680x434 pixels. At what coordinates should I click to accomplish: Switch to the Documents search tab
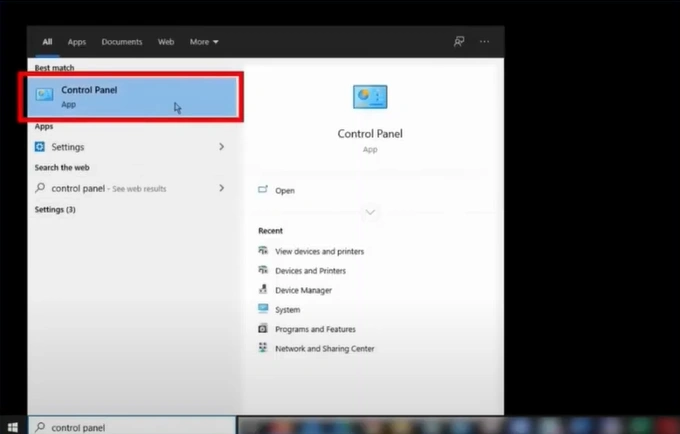click(122, 42)
